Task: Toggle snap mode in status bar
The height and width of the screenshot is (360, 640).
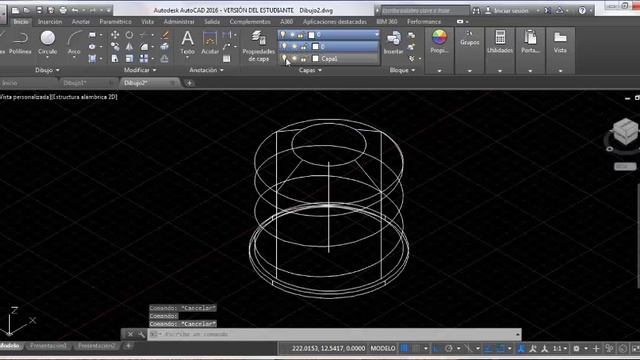Action: pos(416,349)
